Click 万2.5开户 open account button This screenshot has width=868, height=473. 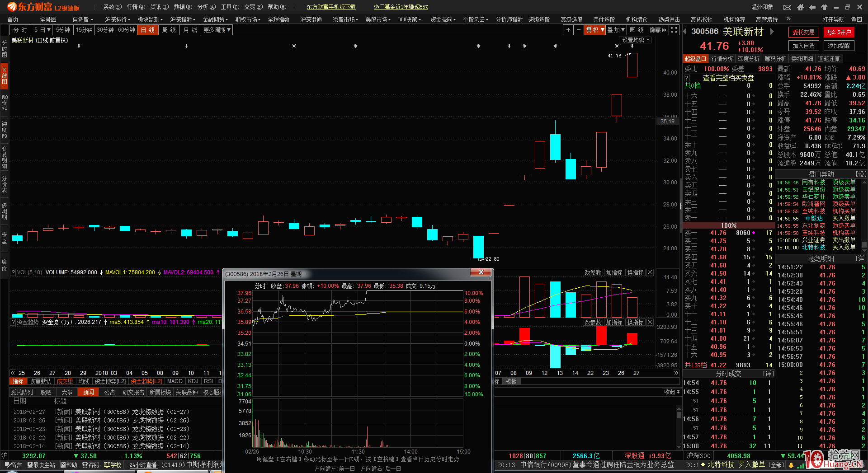tap(839, 32)
